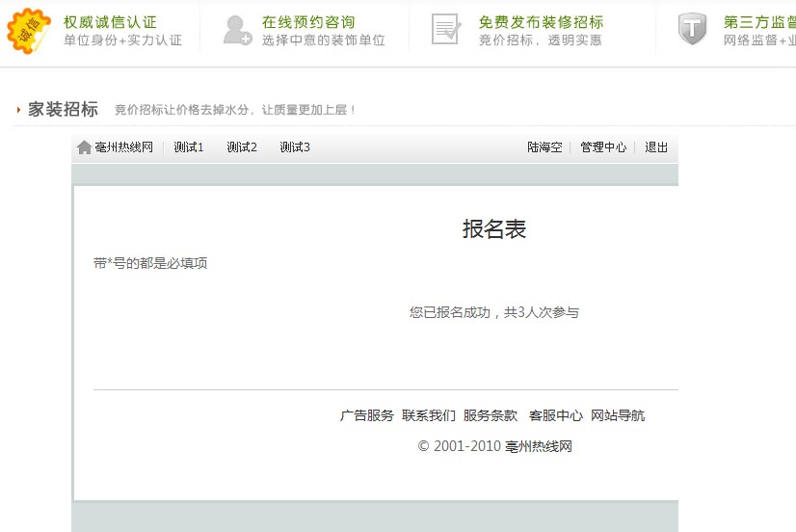Click the 家装招标 section title

(x=63, y=109)
